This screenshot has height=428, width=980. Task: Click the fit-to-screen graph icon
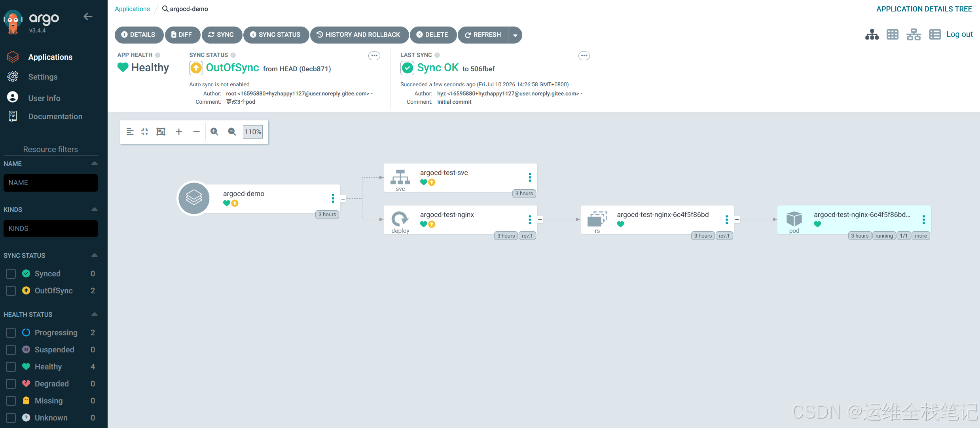(161, 132)
